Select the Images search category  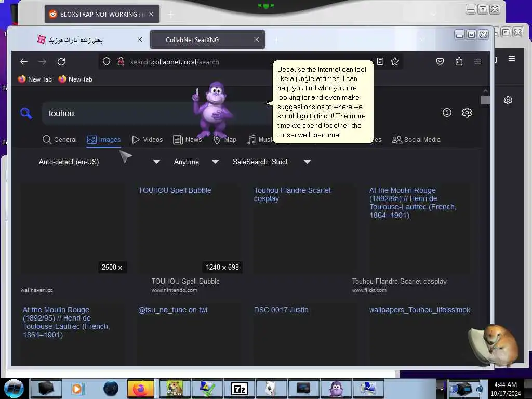click(103, 139)
